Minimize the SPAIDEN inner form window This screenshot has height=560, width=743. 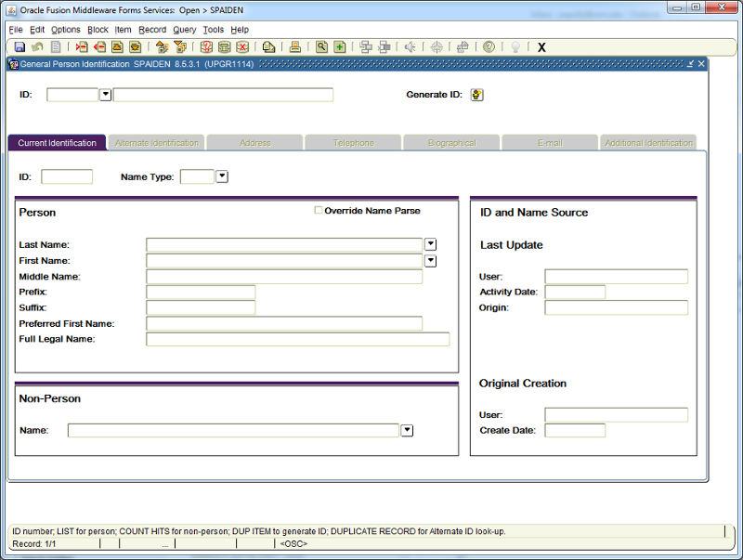[x=690, y=64]
